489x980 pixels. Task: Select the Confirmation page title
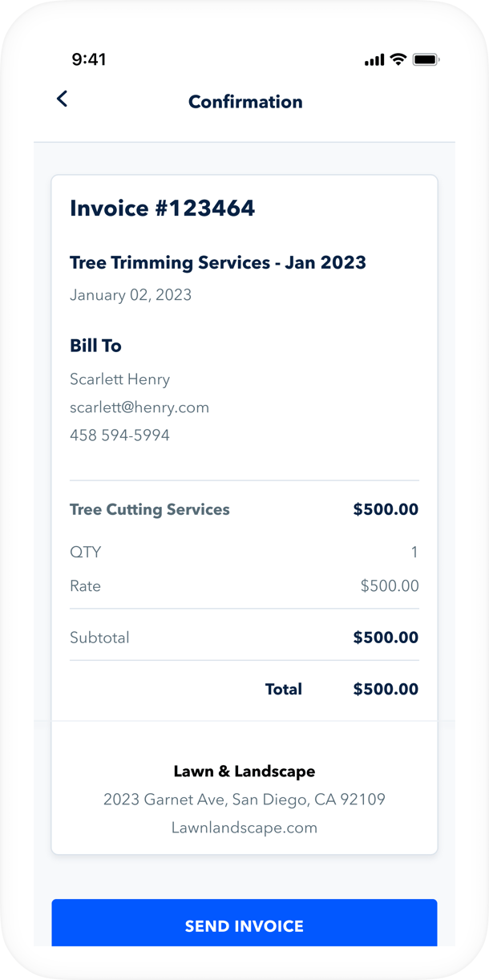click(x=245, y=102)
